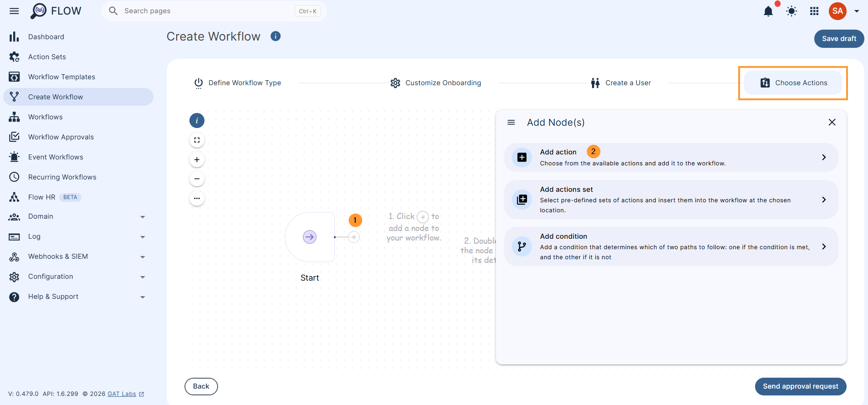This screenshot has width=868, height=405.
Task: Click the Workflow Templates icon
Action: tap(14, 77)
